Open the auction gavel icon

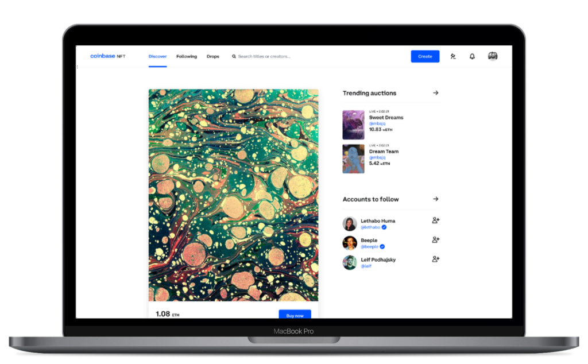[453, 56]
